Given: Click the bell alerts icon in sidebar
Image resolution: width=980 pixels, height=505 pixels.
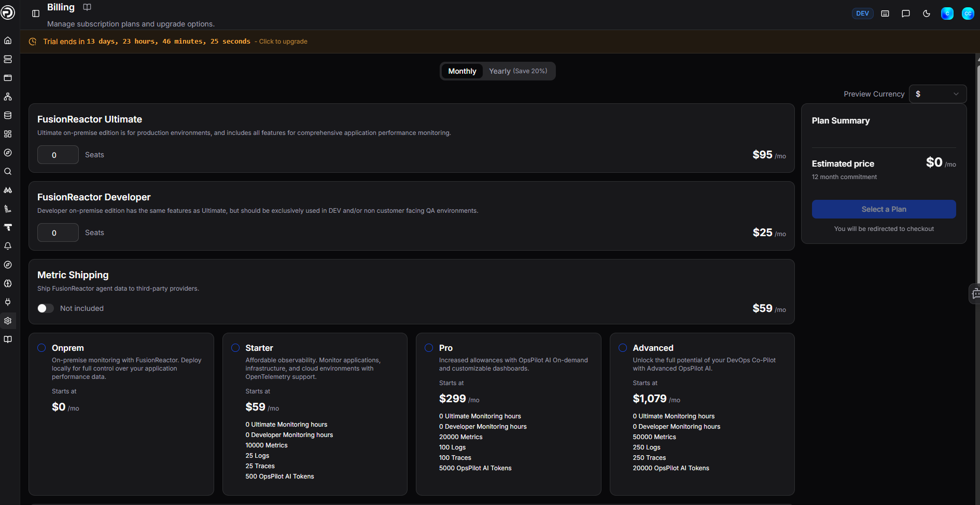Looking at the screenshot, I should (x=8, y=246).
